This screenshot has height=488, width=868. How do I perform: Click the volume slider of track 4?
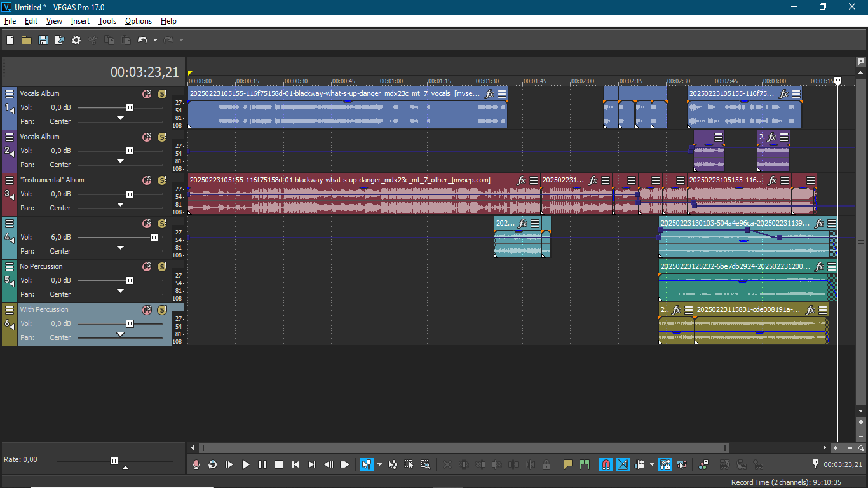click(120, 237)
